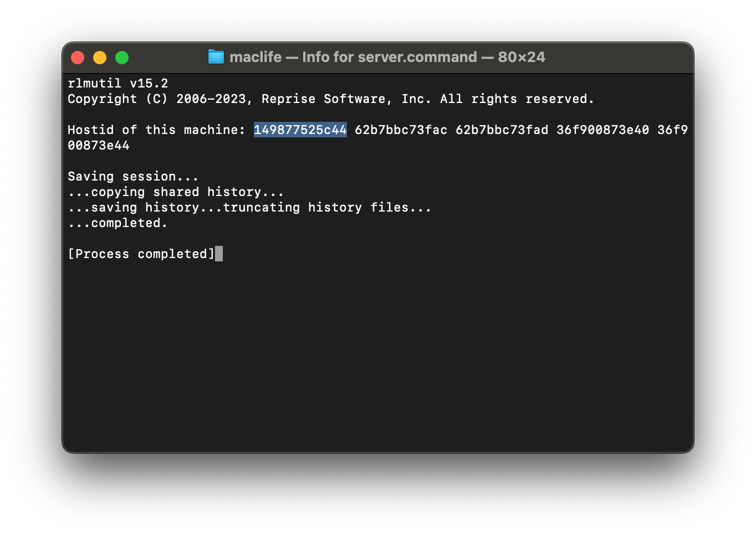Image resolution: width=756 pixels, height=535 pixels.
Task: Click the '...completed.' line
Action: [118, 223]
